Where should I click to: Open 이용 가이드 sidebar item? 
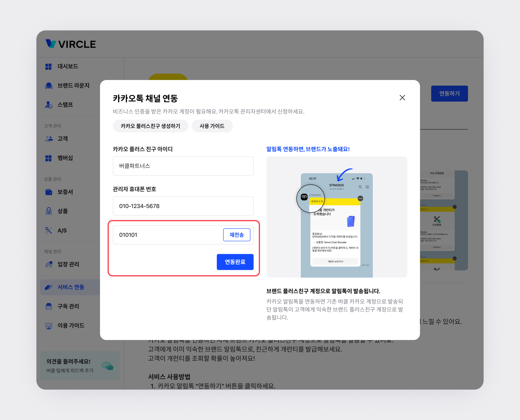[71, 326]
